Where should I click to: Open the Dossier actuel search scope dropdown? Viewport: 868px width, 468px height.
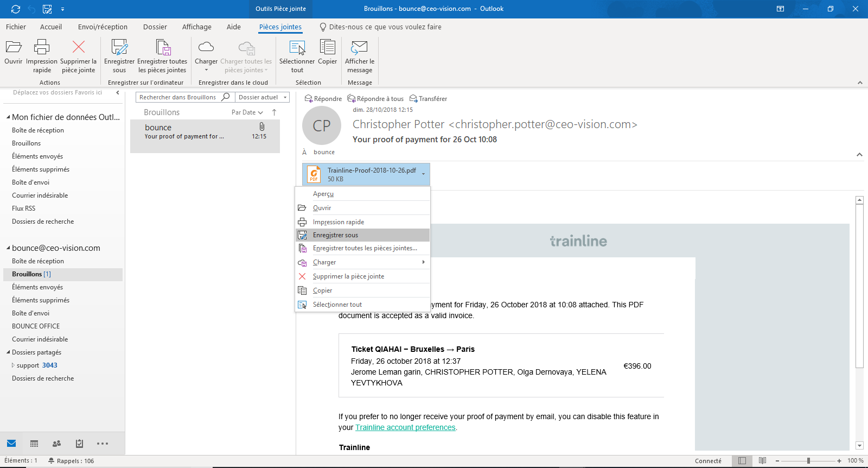(263, 97)
